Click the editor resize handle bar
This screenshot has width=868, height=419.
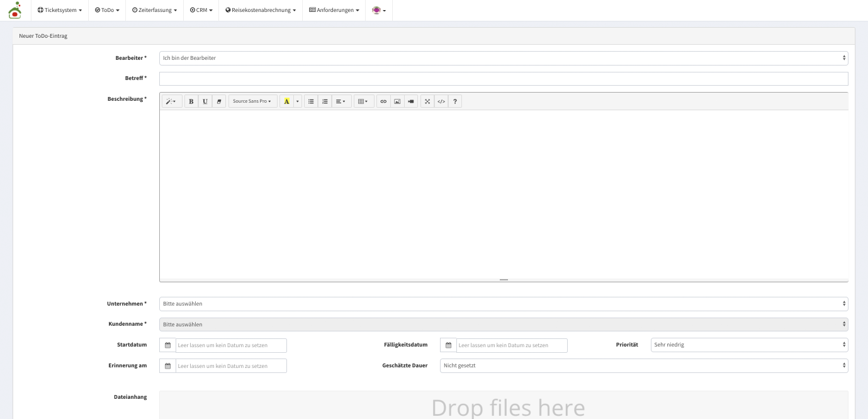504,279
